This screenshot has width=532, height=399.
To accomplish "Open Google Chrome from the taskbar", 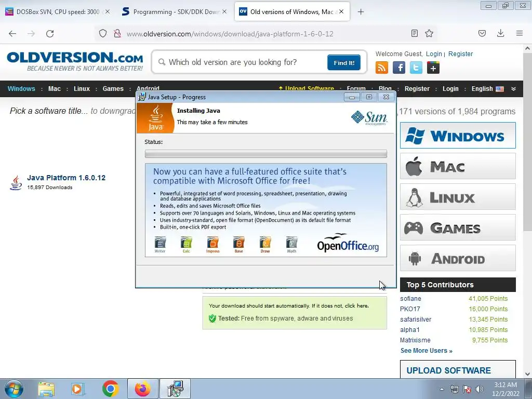I will [x=110, y=389].
